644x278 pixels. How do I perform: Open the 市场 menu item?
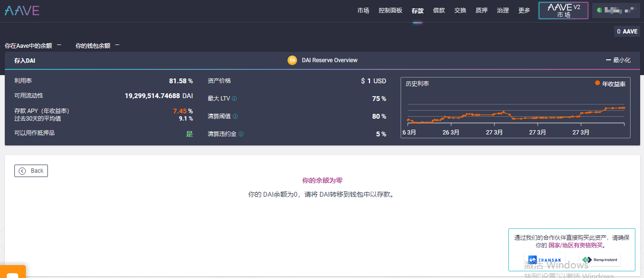point(363,11)
